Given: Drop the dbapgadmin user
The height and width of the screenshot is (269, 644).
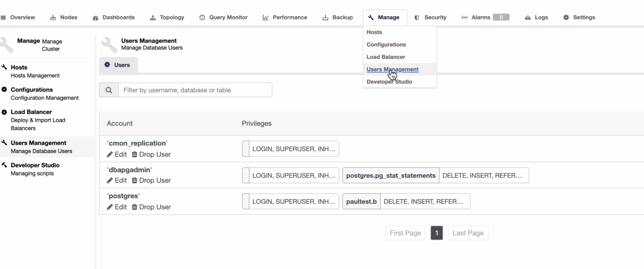Looking at the screenshot, I should point(151,180).
